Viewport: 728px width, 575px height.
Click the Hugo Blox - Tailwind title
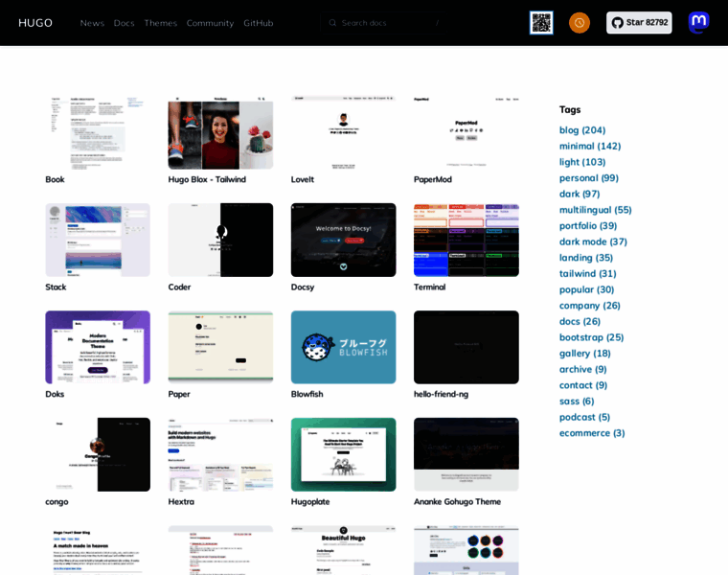(x=207, y=179)
